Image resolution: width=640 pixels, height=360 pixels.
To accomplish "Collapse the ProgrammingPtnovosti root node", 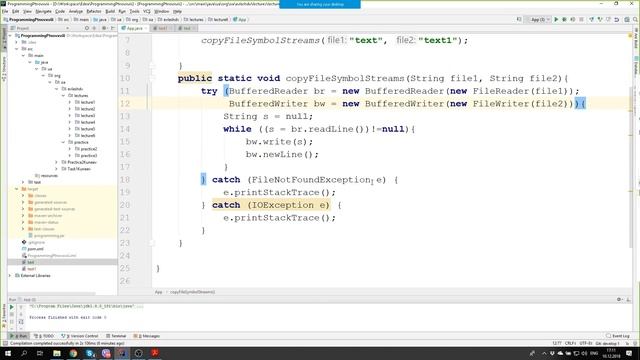I will [x=10, y=36].
